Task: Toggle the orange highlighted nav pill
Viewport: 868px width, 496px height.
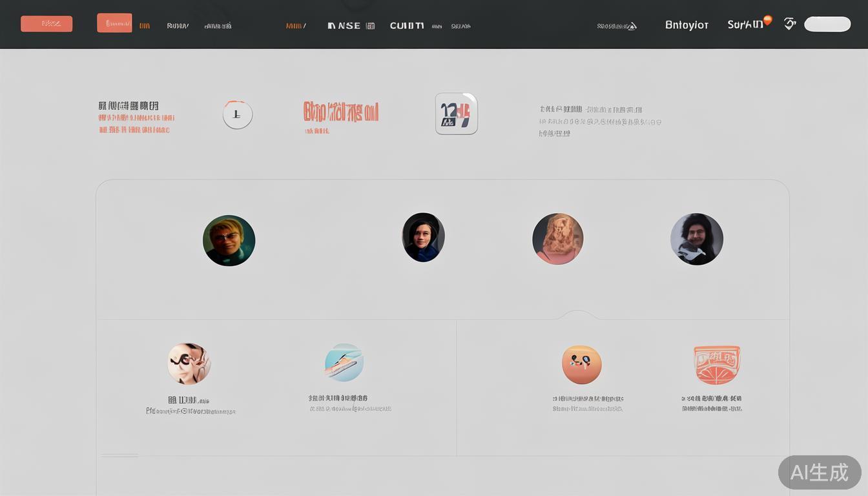Action: click(114, 22)
